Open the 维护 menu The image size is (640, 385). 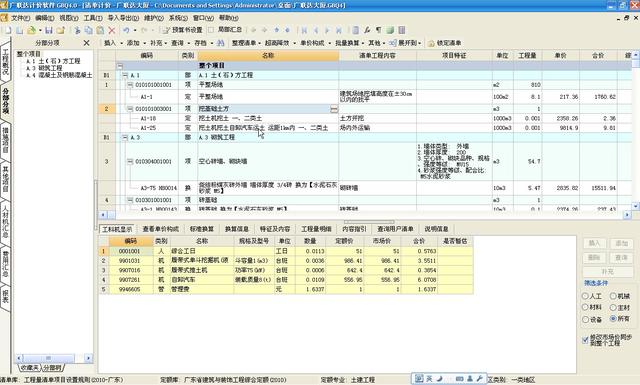coord(154,18)
